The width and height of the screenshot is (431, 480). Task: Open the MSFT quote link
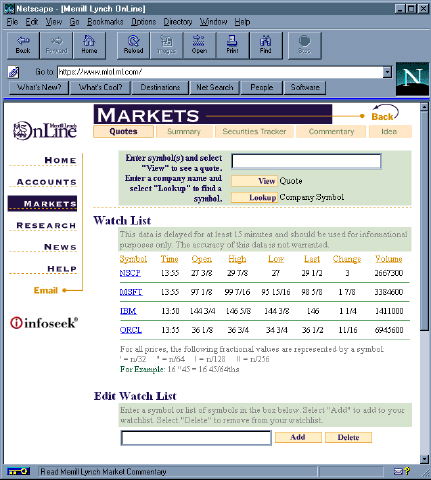[x=131, y=292]
